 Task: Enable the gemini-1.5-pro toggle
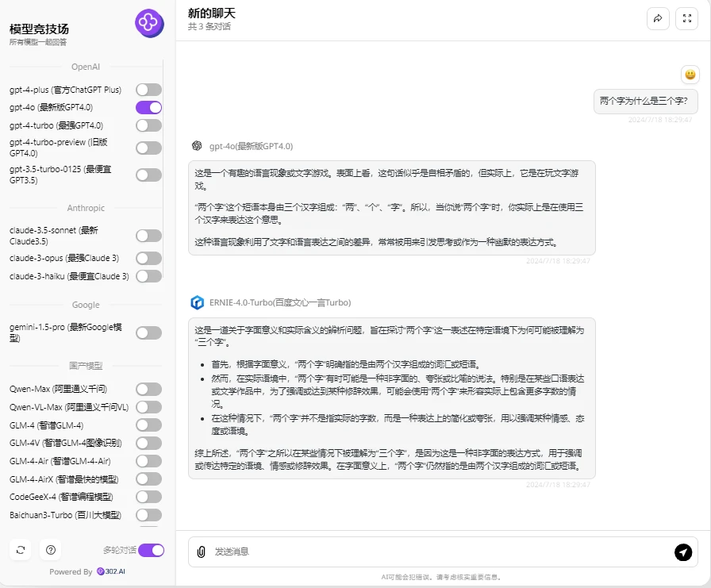[148, 332]
